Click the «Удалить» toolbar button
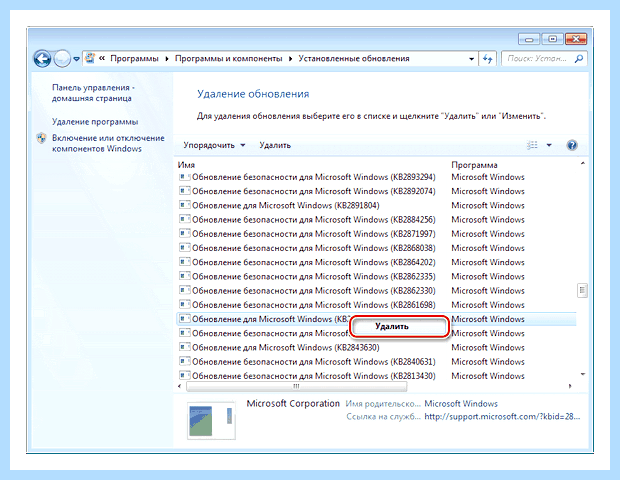 (x=275, y=145)
